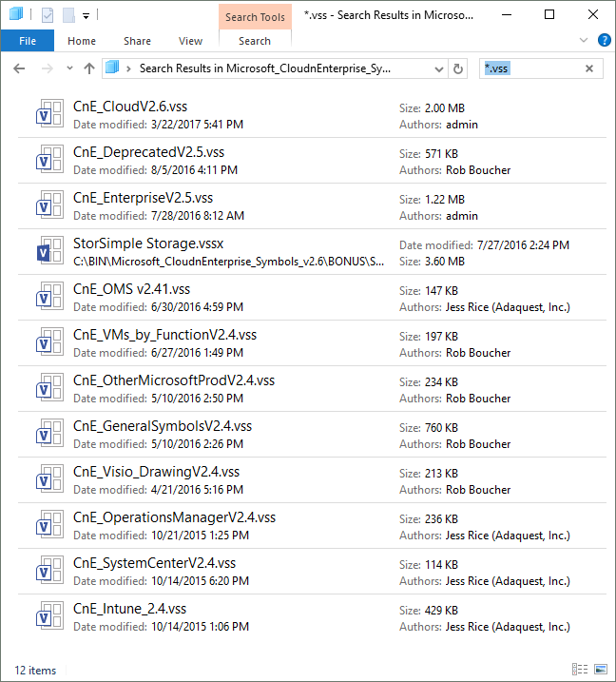The image size is (616, 682).
Task: Click the Properties quick access icon
Action: (48, 15)
